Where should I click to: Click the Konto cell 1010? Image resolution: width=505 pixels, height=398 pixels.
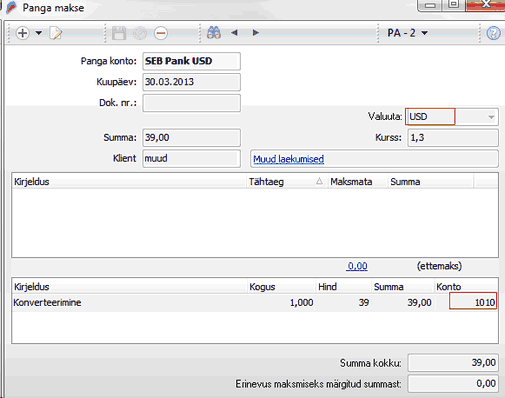click(x=473, y=301)
